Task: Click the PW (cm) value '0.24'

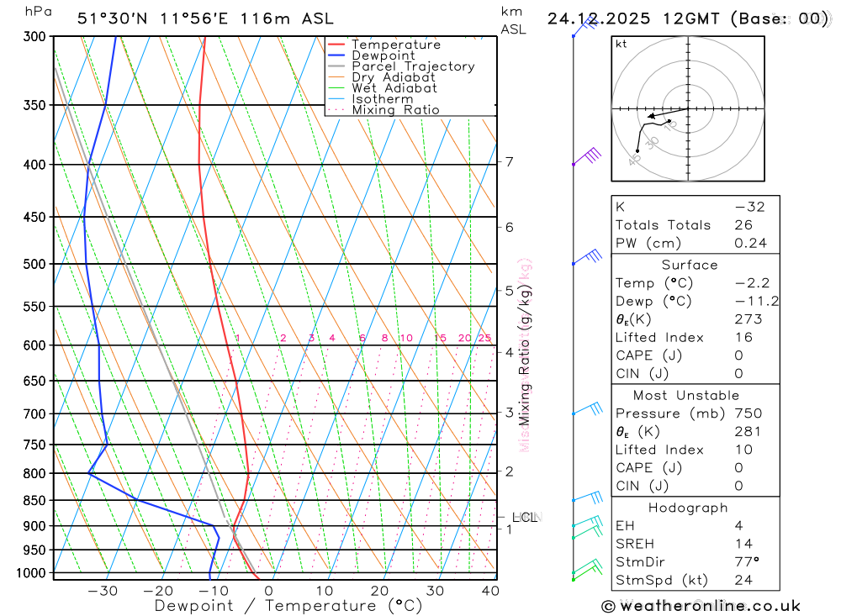Action: point(750,244)
